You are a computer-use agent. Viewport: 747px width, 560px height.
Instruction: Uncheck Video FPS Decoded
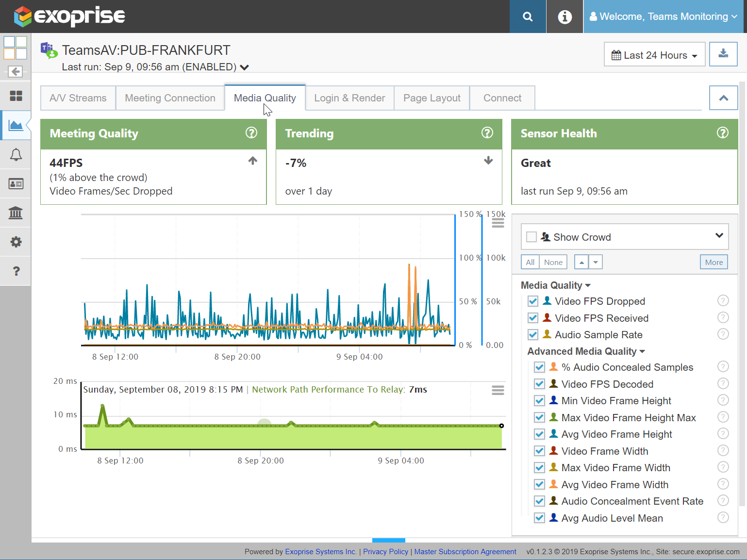click(x=539, y=384)
